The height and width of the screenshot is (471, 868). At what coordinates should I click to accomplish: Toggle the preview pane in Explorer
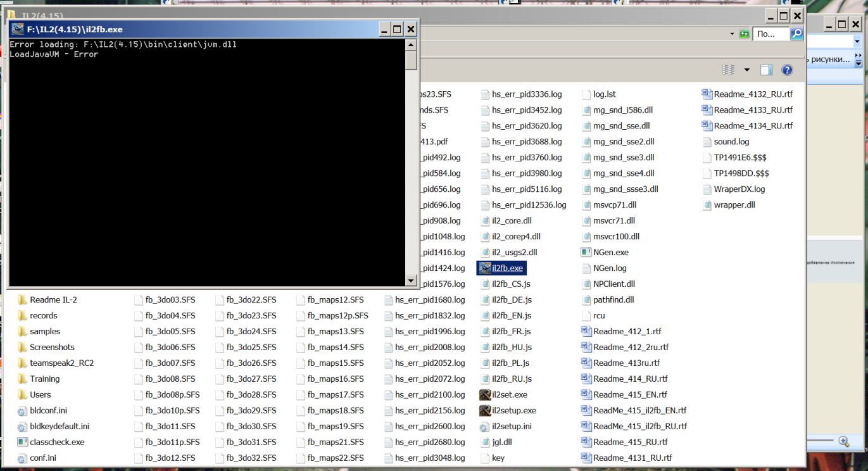click(x=767, y=70)
